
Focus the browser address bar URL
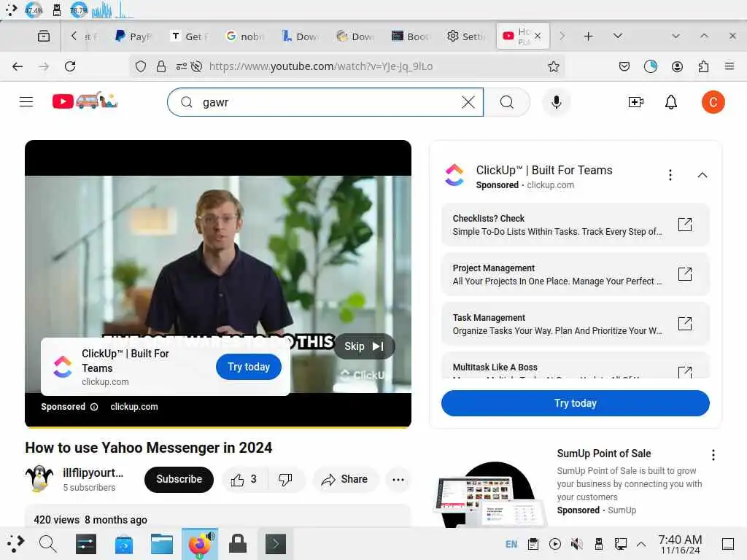pyautogui.click(x=321, y=66)
